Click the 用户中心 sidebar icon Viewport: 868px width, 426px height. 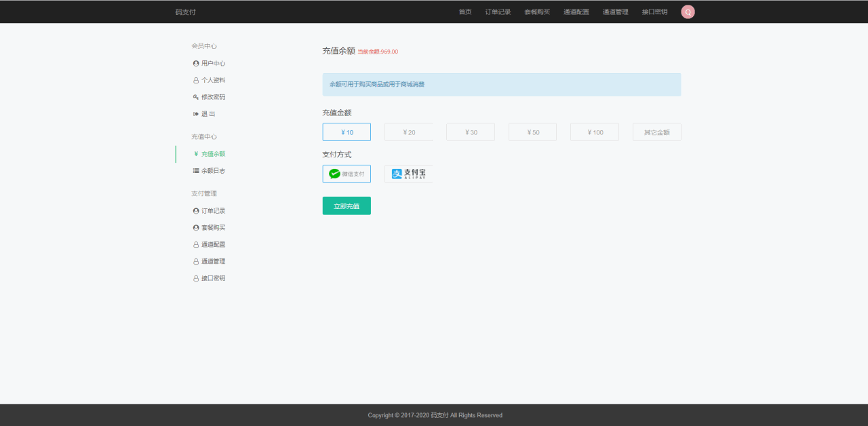coord(196,64)
